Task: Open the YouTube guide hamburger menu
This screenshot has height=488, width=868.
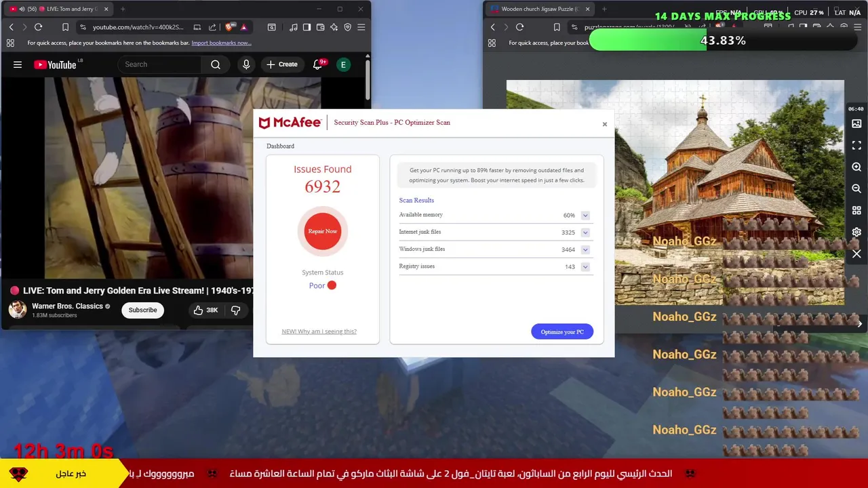Action: point(18,64)
